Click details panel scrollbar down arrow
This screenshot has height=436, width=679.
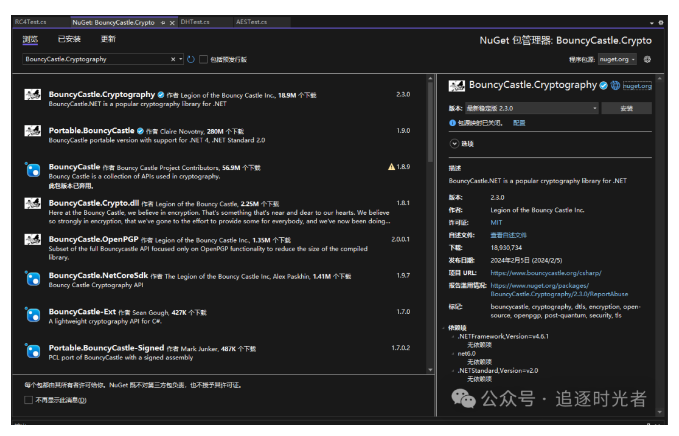[x=660, y=412]
